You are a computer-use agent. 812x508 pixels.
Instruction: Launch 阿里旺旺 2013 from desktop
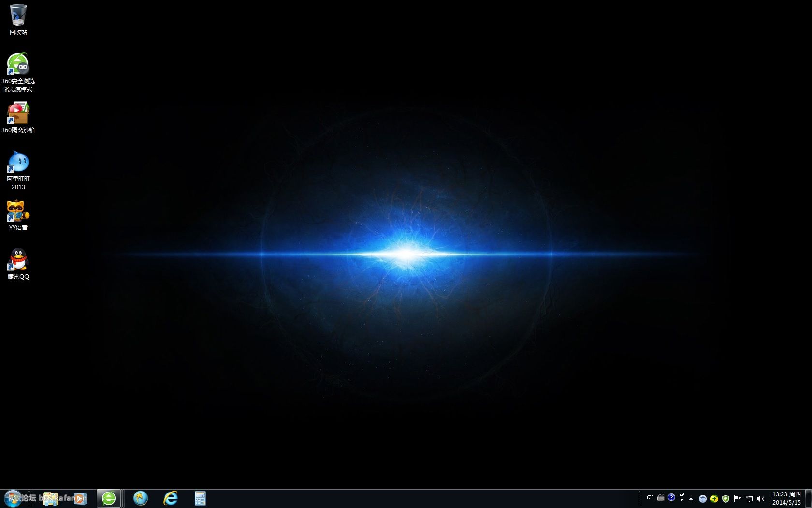[x=18, y=170]
